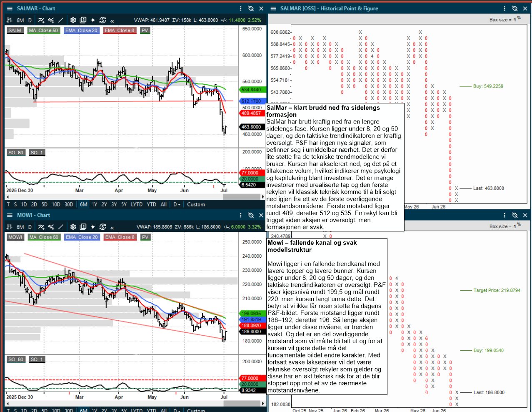The width and height of the screenshot is (532, 412).
Task: Toggle the PV indicator in MOWI chart
Action: 145,237
